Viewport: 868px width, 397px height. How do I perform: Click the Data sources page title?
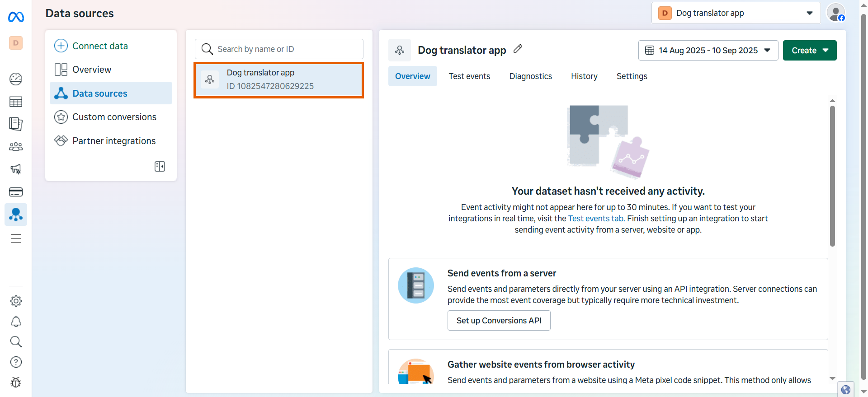80,14
